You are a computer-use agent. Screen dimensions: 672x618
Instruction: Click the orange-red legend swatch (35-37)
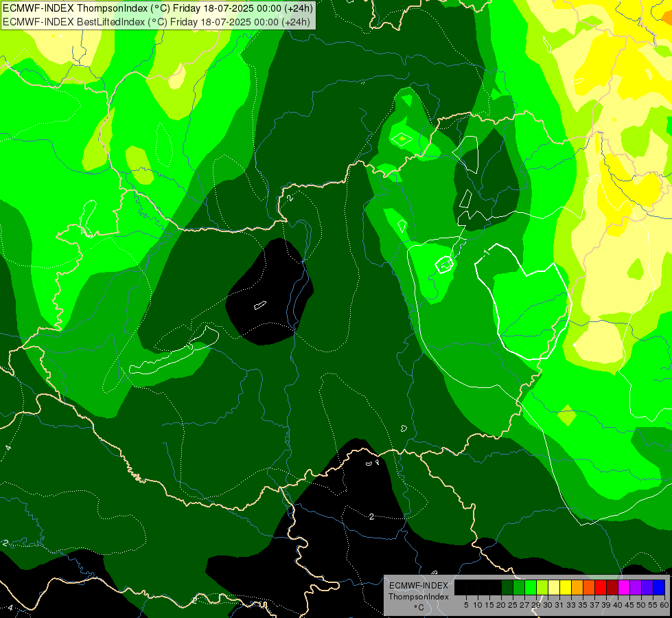click(589, 588)
